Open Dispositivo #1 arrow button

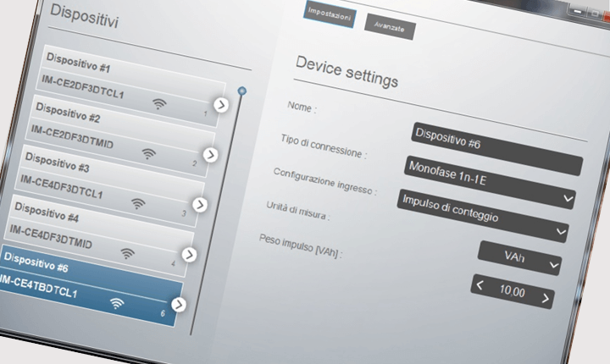tap(220, 105)
